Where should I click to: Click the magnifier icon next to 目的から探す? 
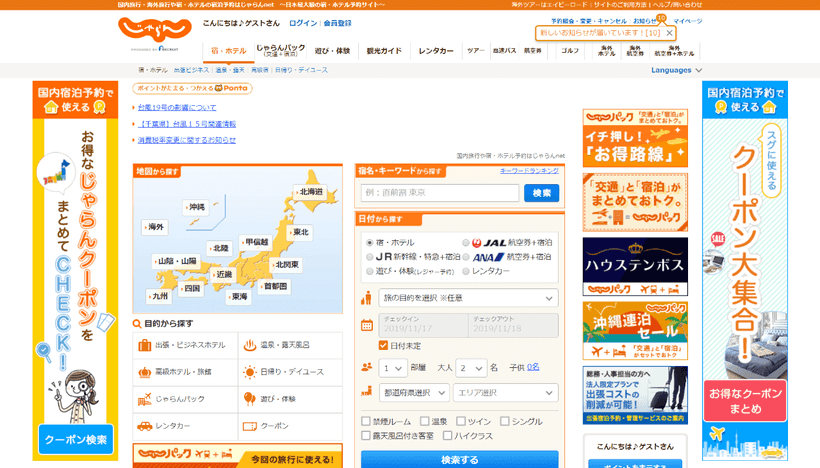(137, 324)
